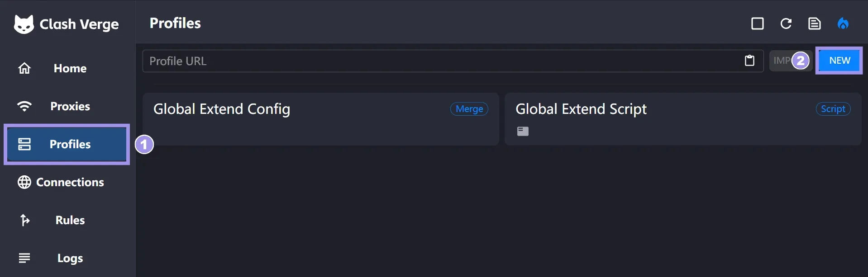Open the Global Extend Script card
868x277 pixels.
683,119
